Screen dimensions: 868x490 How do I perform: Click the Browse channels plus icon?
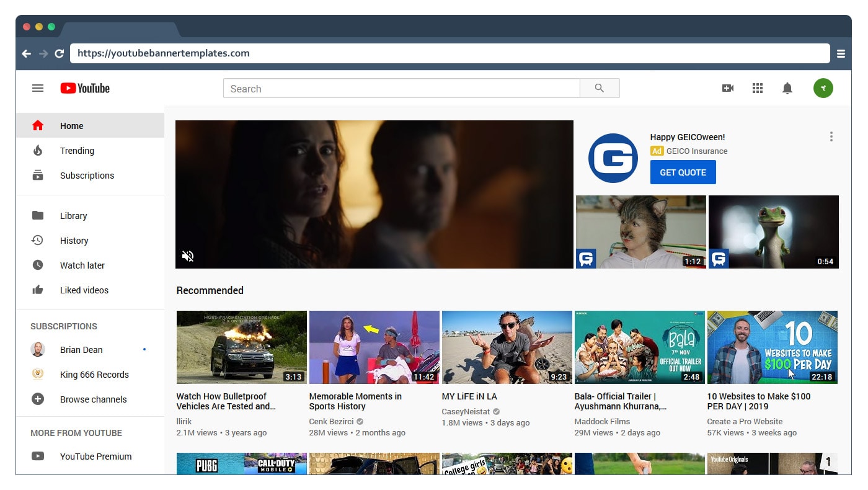(38, 399)
